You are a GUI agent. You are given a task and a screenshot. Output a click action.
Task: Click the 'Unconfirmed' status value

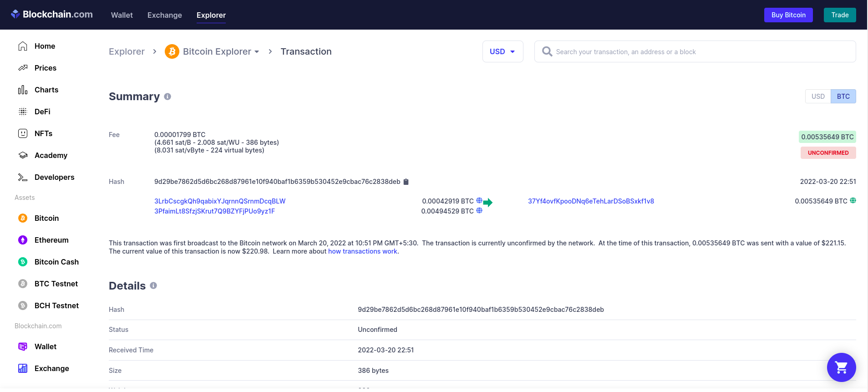pyautogui.click(x=377, y=330)
